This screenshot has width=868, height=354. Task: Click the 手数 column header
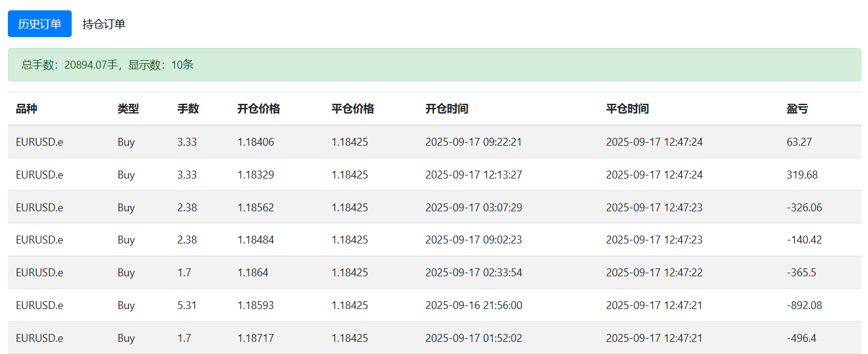point(188,109)
